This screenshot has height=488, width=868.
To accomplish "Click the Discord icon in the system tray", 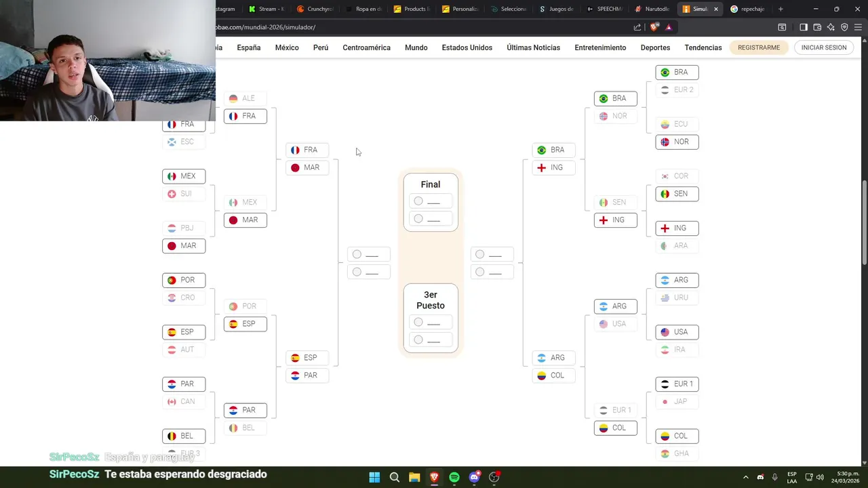I will 760,477.
